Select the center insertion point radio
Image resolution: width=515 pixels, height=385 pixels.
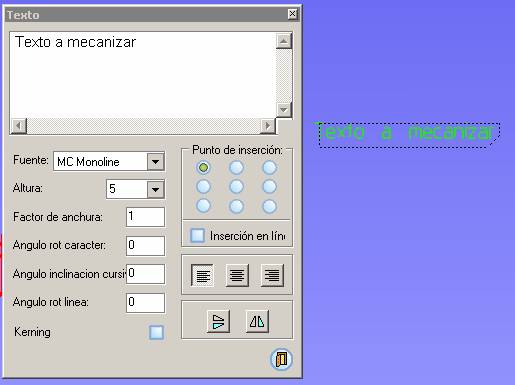click(236, 187)
